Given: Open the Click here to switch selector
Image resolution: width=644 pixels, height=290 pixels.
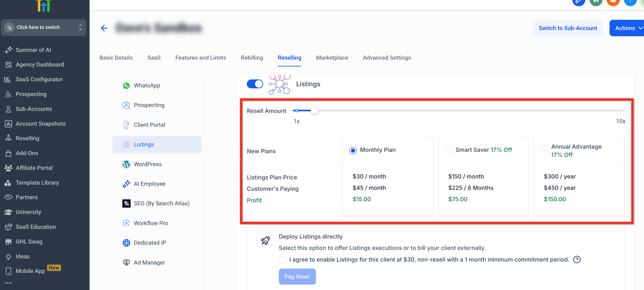Looking at the screenshot, I should [44, 27].
